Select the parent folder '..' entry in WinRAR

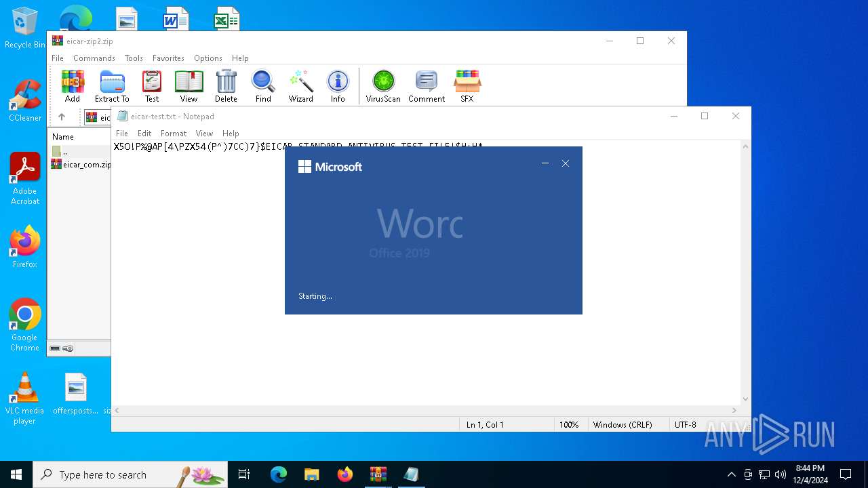click(x=60, y=152)
